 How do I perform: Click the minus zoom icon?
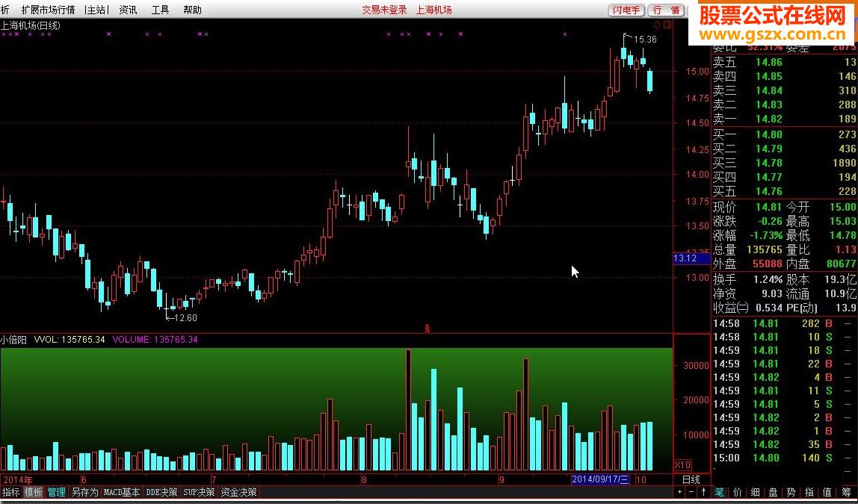click(691, 493)
